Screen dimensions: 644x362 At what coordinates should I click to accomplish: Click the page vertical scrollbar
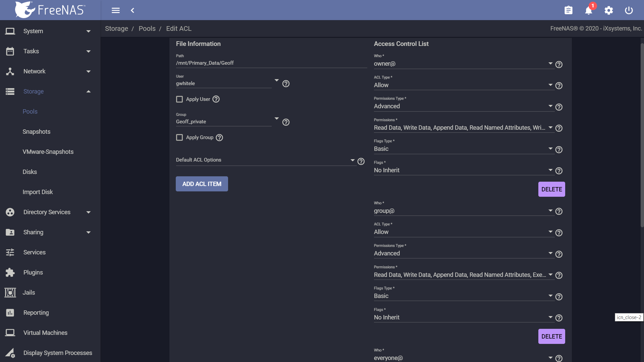point(642,134)
